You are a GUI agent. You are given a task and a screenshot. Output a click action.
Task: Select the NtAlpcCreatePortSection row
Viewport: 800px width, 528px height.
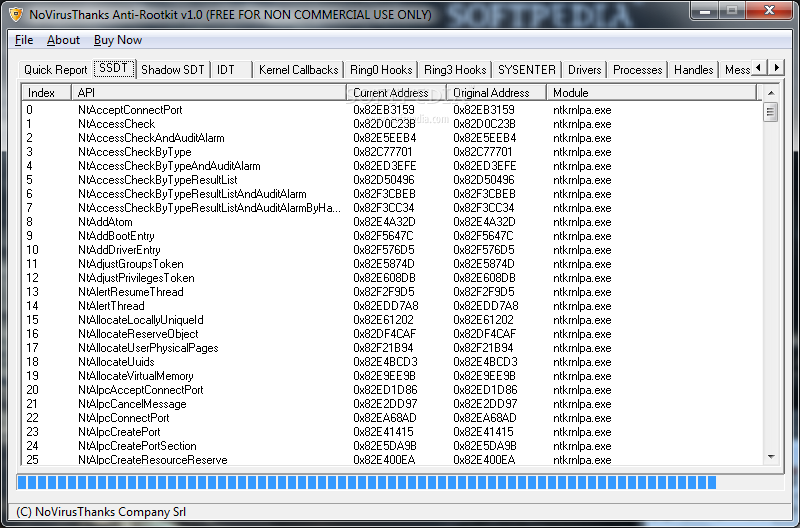[x=392, y=446]
